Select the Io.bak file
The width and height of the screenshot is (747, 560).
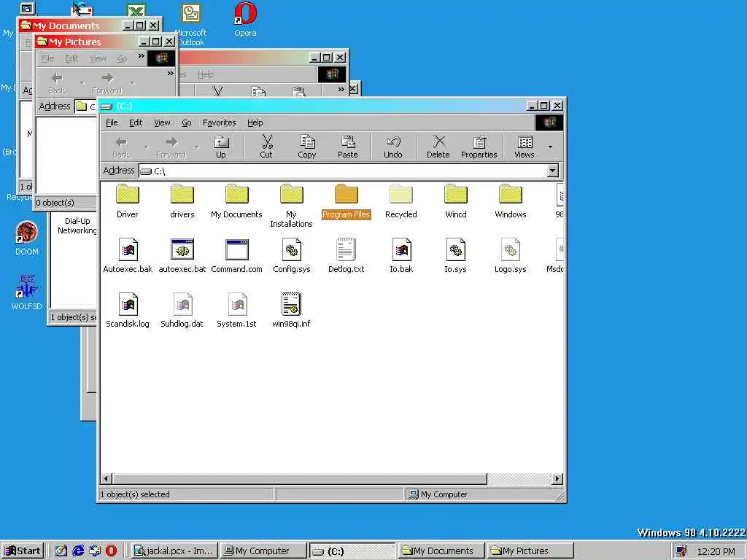click(x=401, y=256)
